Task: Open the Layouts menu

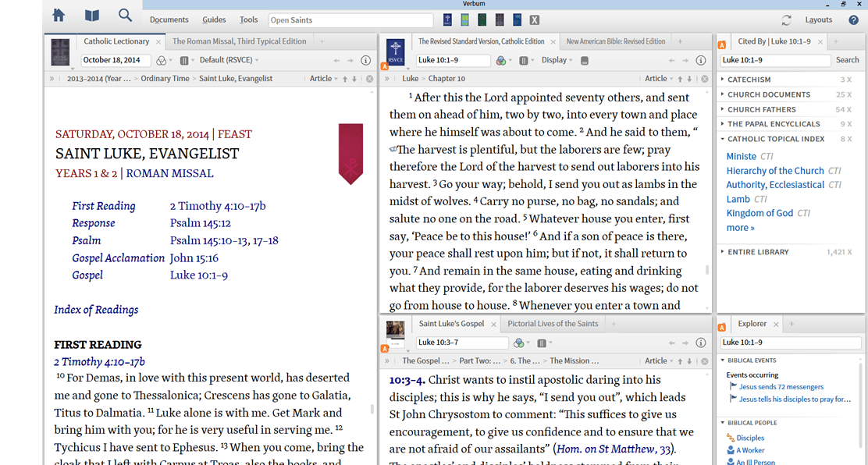Action: click(819, 20)
